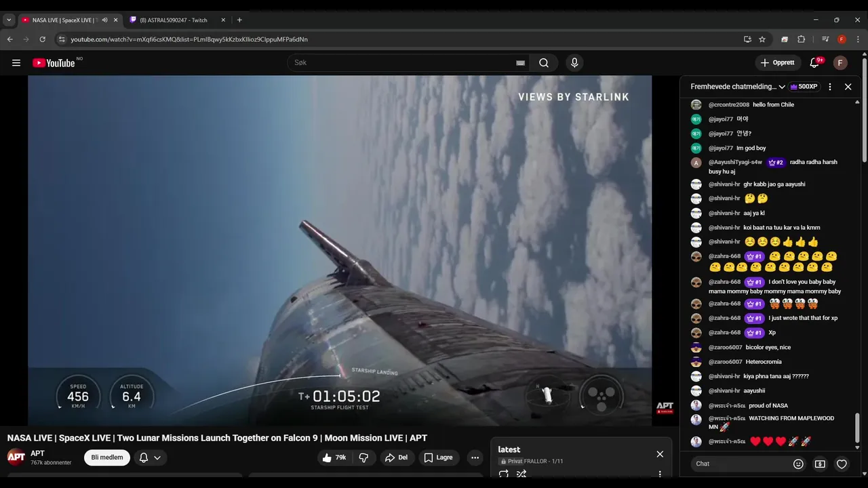The width and height of the screenshot is (868, 488).
Task: Go to YouTube home via logo
Action: click(x=54, y=63)
